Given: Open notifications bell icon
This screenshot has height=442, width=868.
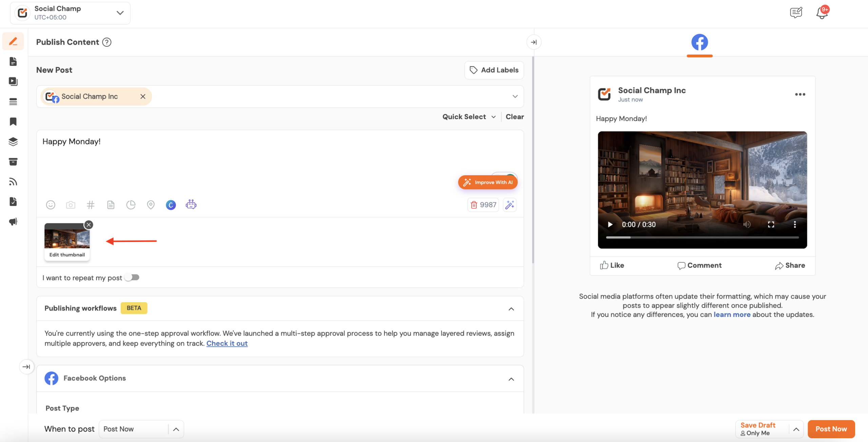Looking at the screenshot, I should click(822, 13).
